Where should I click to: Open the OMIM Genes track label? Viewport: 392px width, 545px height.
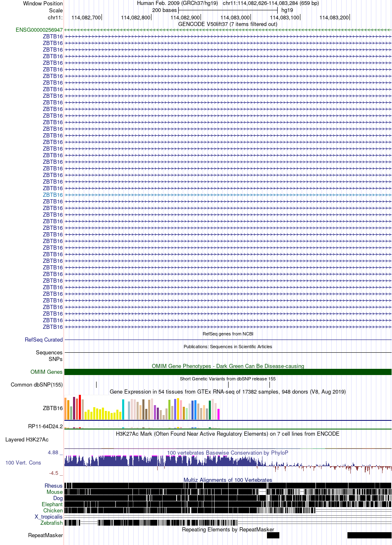[x=47, y=372]
